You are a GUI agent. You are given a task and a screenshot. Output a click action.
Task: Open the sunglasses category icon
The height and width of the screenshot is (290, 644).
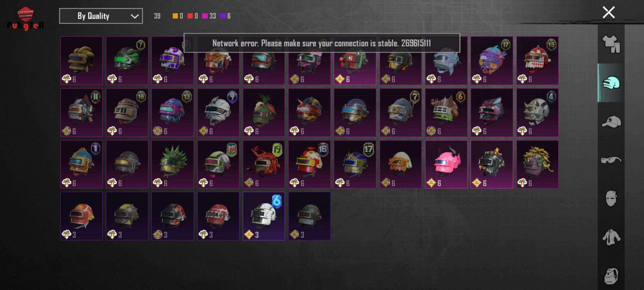click(611, 160)
